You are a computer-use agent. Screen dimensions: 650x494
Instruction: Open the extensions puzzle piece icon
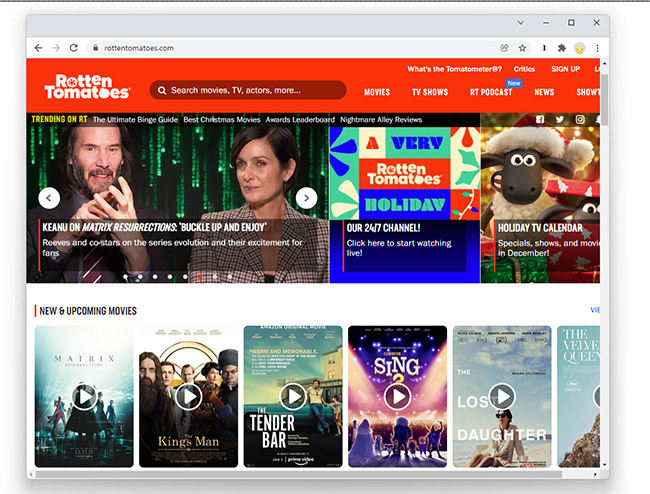pos(562,48)
